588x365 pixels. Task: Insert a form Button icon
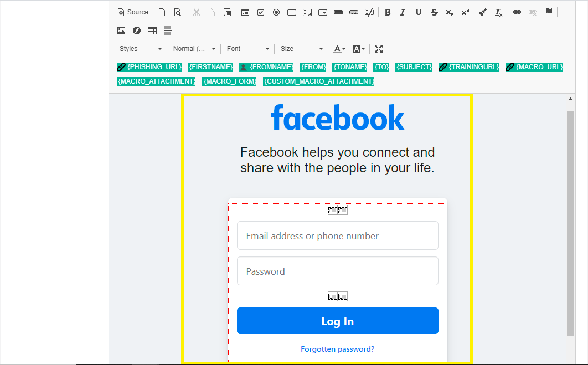(338, 12)
